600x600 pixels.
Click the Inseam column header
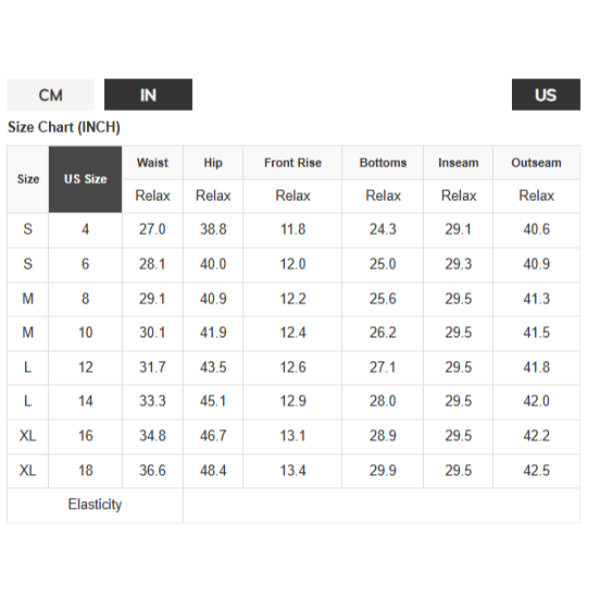click(x=458, y=163)
